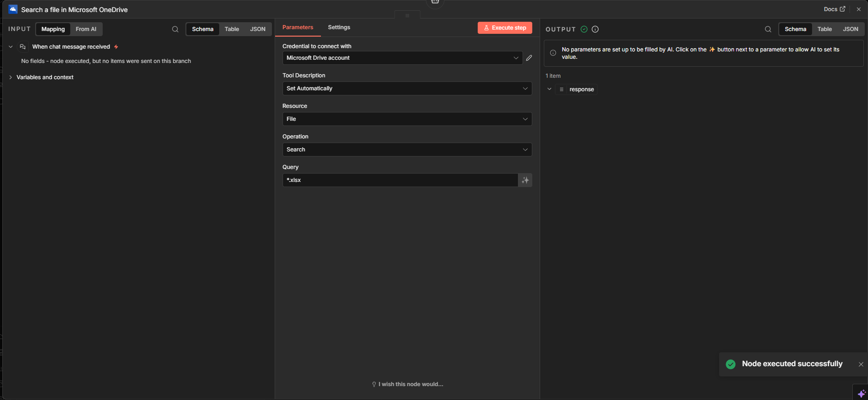This screenshot has width=868, height=400.
Task: Open the Operation dropdown showing Search
Action: [x=407, y=150]
